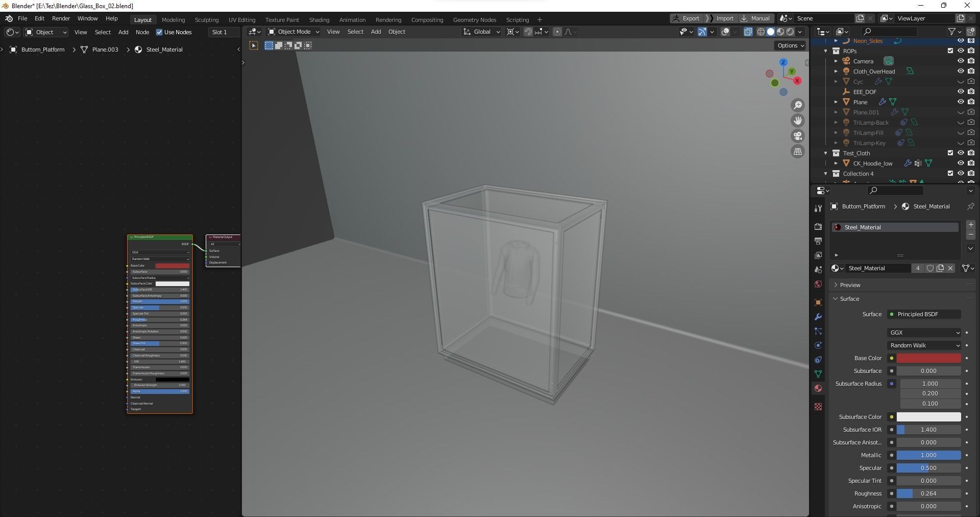Duplicate Steel_Material with new material icon
Viewport: 980px width, 517px height.
pyautogui.click(x=940, y=268)
